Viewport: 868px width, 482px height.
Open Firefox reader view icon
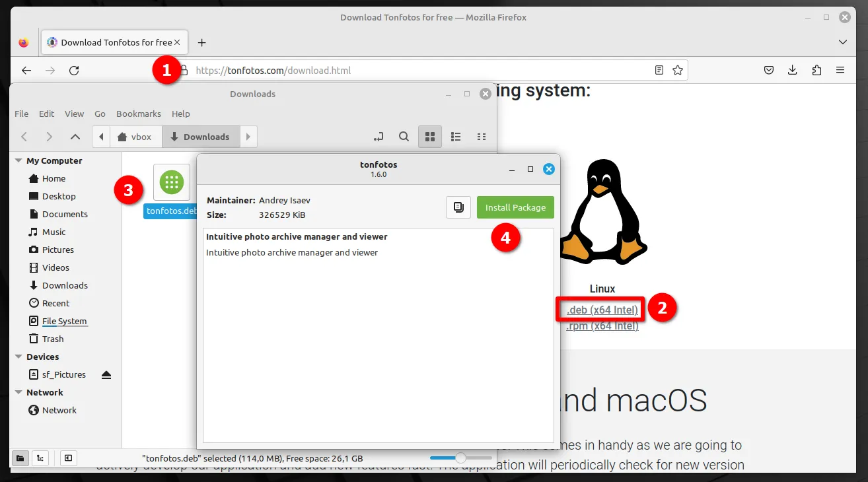point(659,70)
